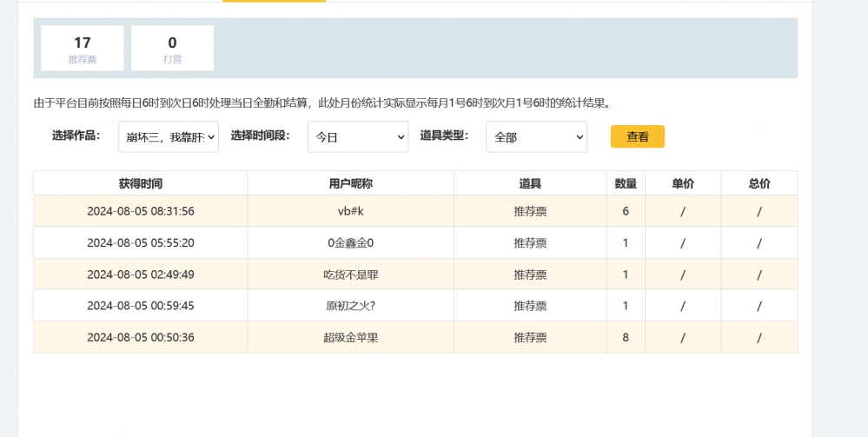Click the yellow 查看 button
This screenshot has height=437, width=868.
point(637,136)
